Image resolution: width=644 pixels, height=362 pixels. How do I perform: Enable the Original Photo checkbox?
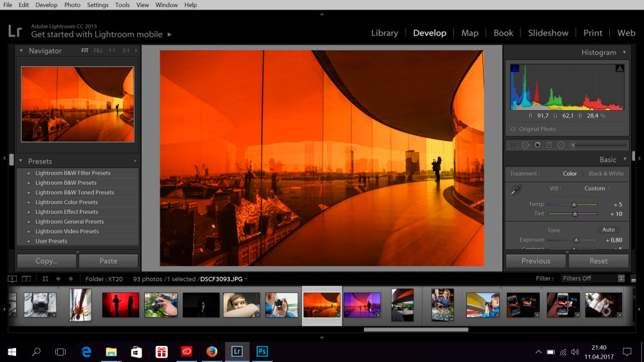click(x=513, y=129)
